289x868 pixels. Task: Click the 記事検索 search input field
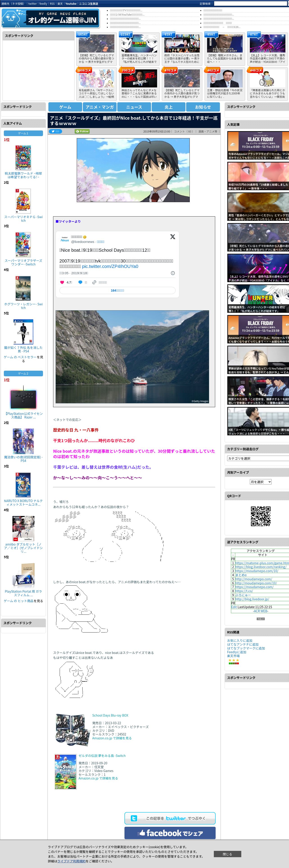coord(250,4)
